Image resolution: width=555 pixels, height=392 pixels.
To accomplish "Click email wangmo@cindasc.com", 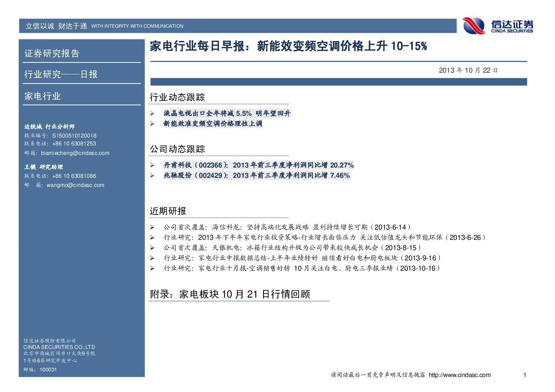I will [76, 185].
